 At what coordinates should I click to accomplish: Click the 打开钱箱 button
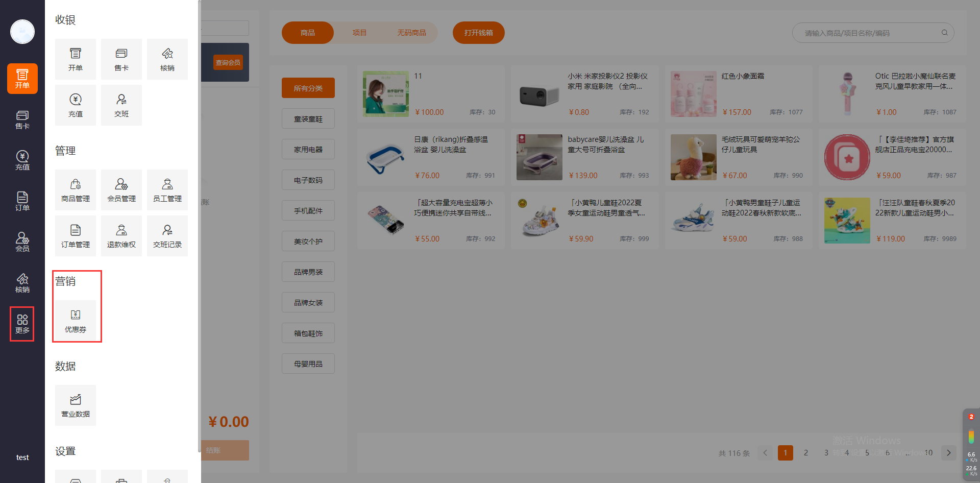(x=479, y=33)
